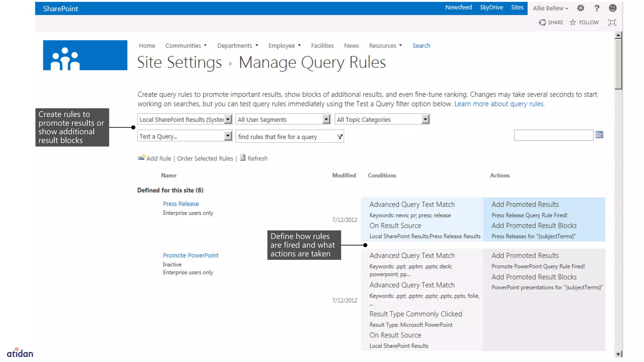Go to the Home navigation item
Screen dimensions: 644x362
[147, 46]
